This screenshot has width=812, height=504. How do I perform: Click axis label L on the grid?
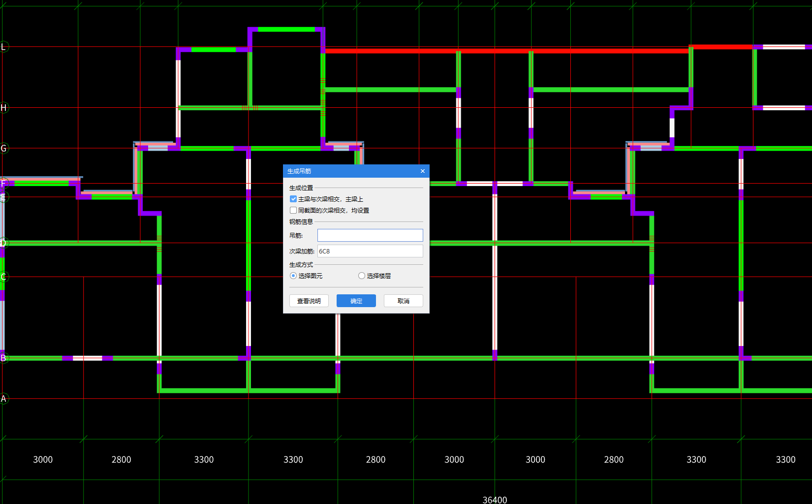[3, 47]
